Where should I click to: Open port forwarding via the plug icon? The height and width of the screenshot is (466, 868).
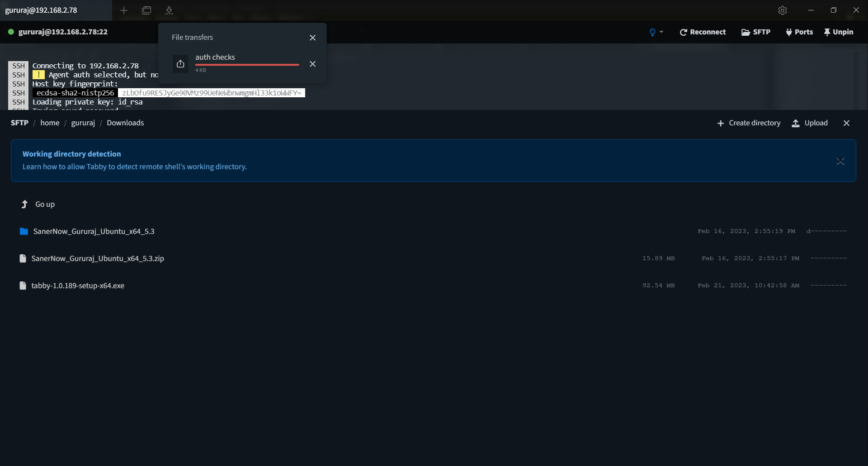[x=800, y=32]
